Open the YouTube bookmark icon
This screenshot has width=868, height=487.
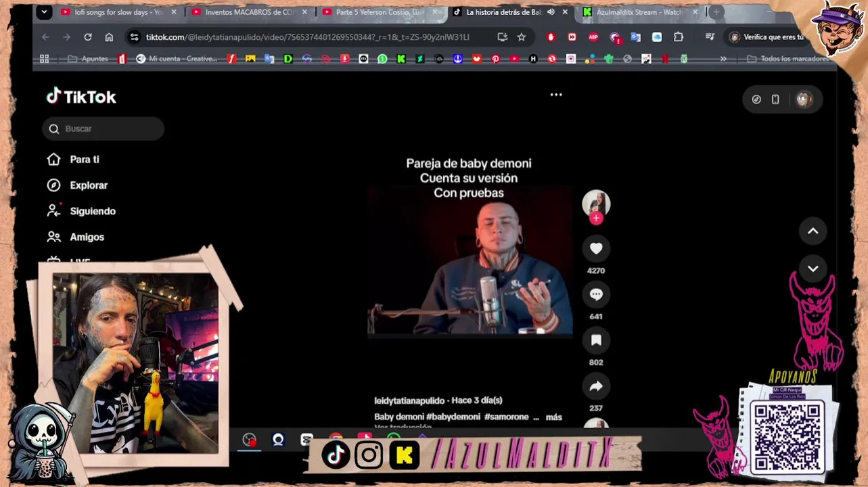(514, 59)
